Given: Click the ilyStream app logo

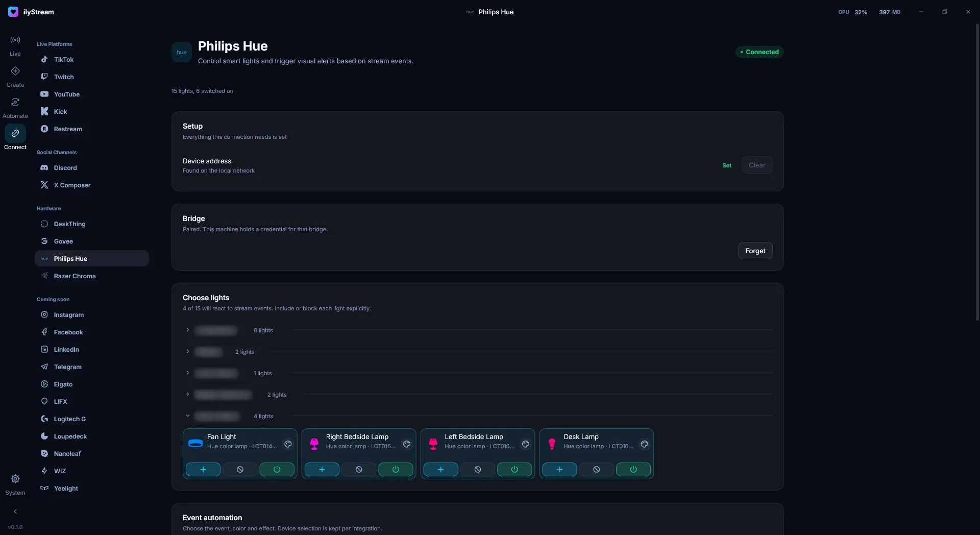Looking at the screenshot, I should click(x=13, y=12).
